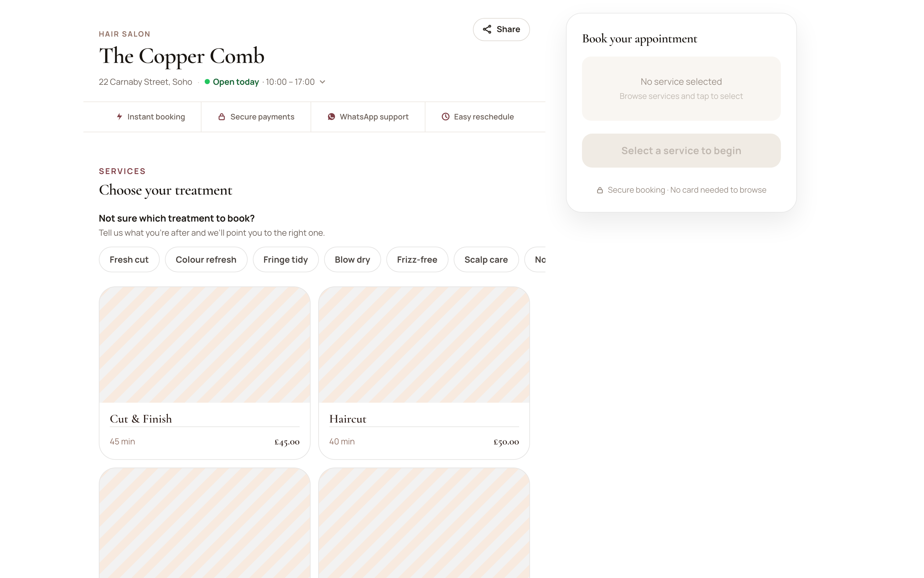Select the Scalp care chip
Image resolution: width=924 pixels, height=578 pixels.
(x=486, y=259)
